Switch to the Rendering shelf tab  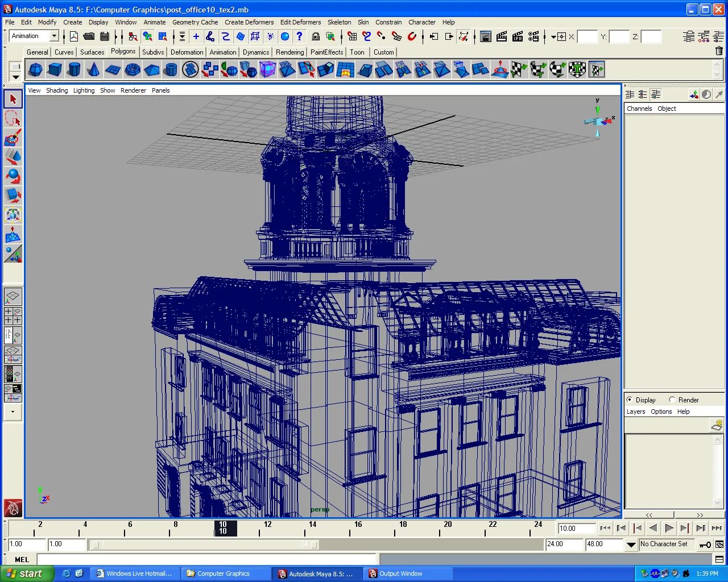289,52
